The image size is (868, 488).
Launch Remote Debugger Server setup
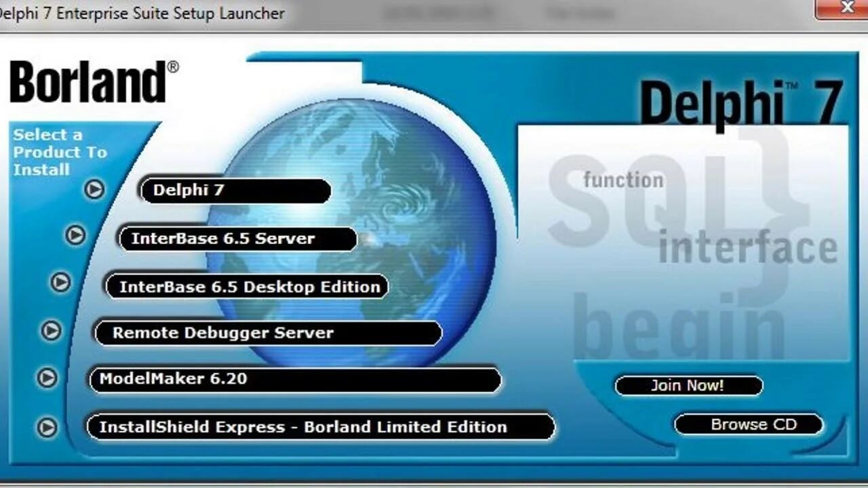tap(267, 333)
